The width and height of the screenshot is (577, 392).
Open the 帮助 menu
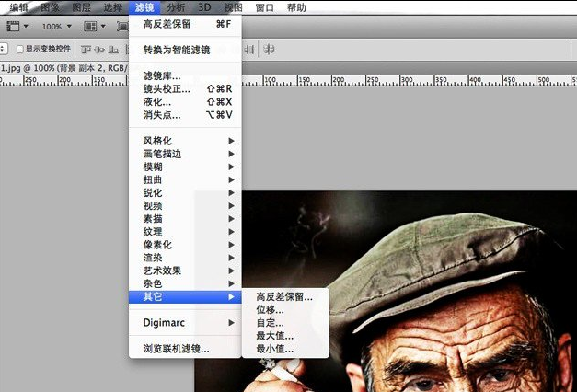296,7
